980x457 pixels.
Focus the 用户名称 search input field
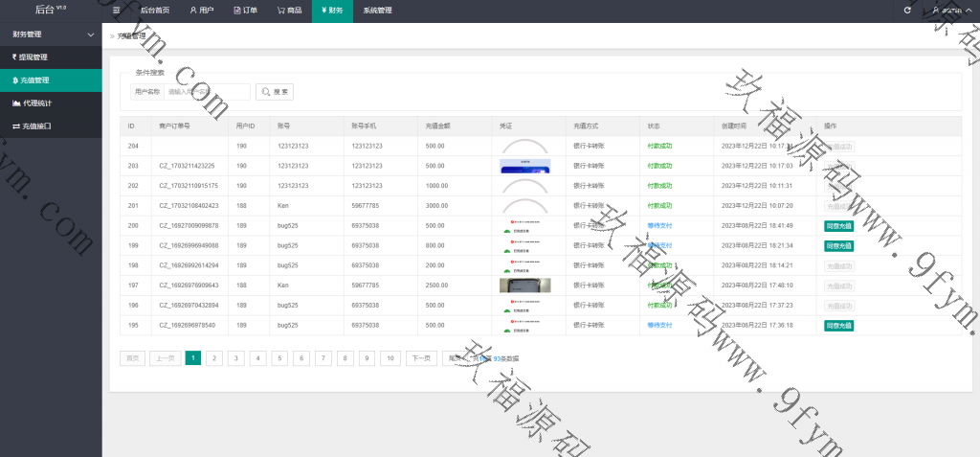pyautogui.click(x=207, y=92)
